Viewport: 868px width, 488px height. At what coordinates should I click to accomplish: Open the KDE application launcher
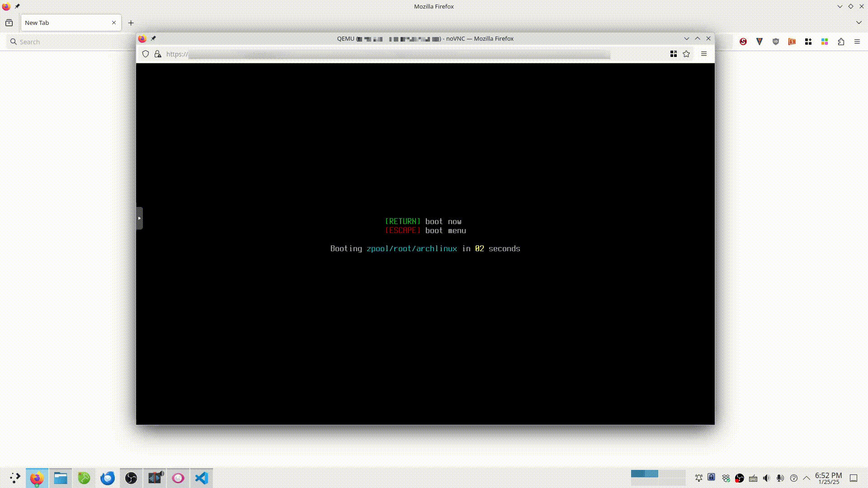coord(14,478)
